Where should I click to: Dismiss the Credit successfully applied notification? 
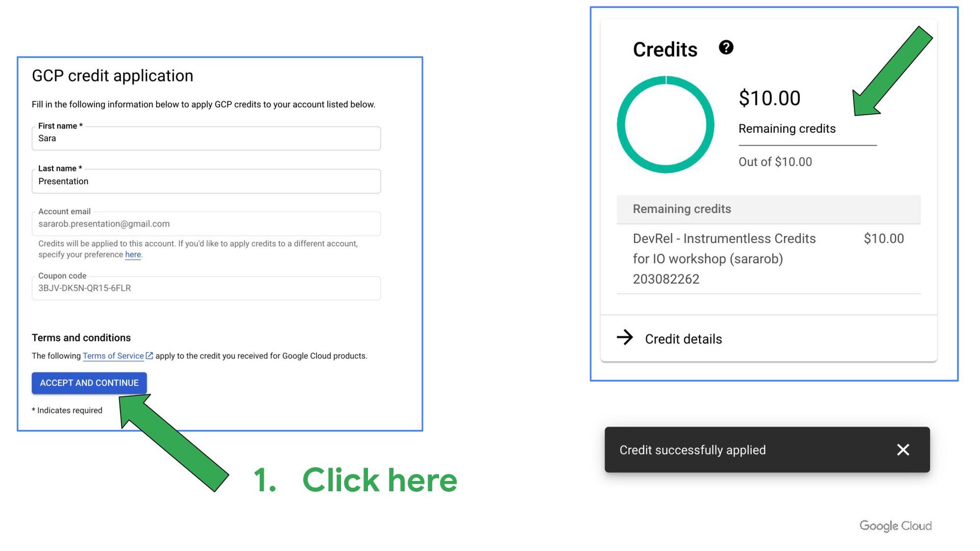pyautogui.click(x=903, y=449)
